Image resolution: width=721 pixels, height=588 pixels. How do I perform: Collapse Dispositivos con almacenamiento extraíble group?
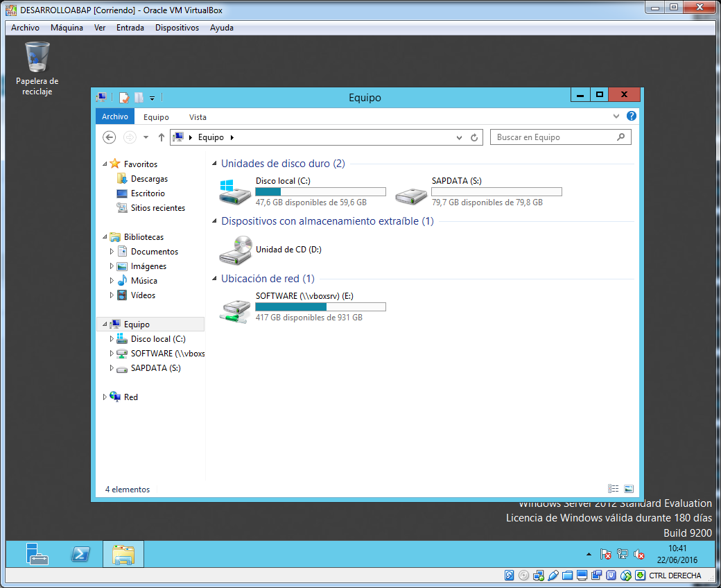point(214,221)
